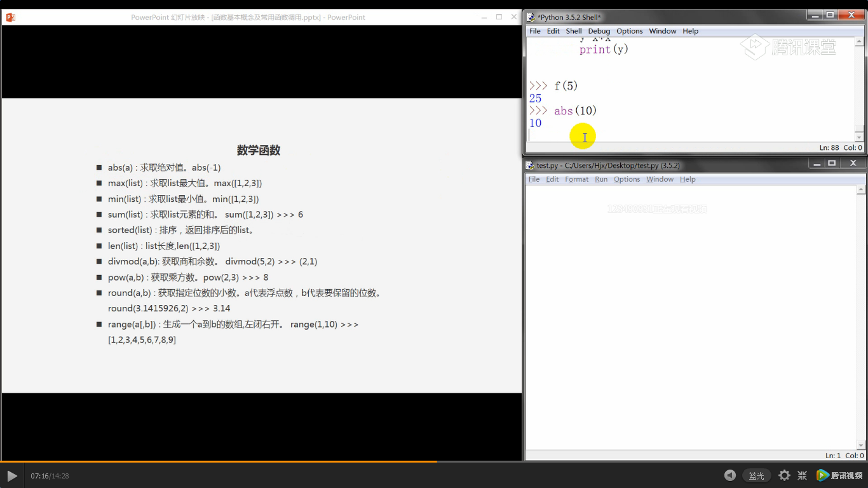
Task: Click the test.py title bar icon
Action: click(529, 165)
